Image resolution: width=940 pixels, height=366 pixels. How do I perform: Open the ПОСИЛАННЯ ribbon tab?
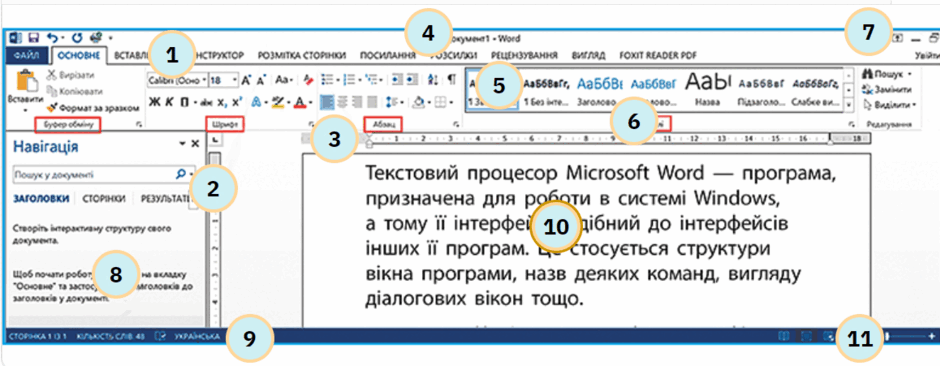[x=387, y=56]
